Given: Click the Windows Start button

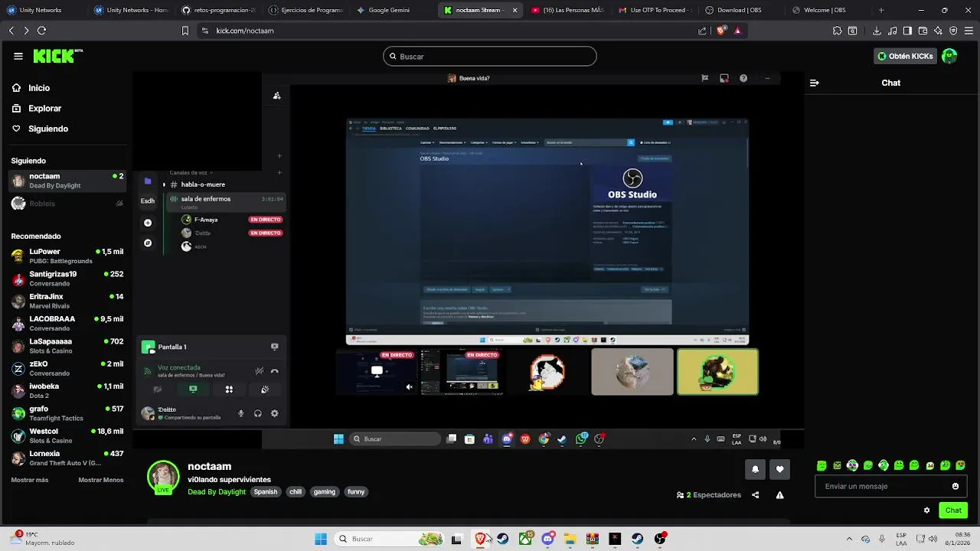Looking at the screenshot, I should point(321,539).
